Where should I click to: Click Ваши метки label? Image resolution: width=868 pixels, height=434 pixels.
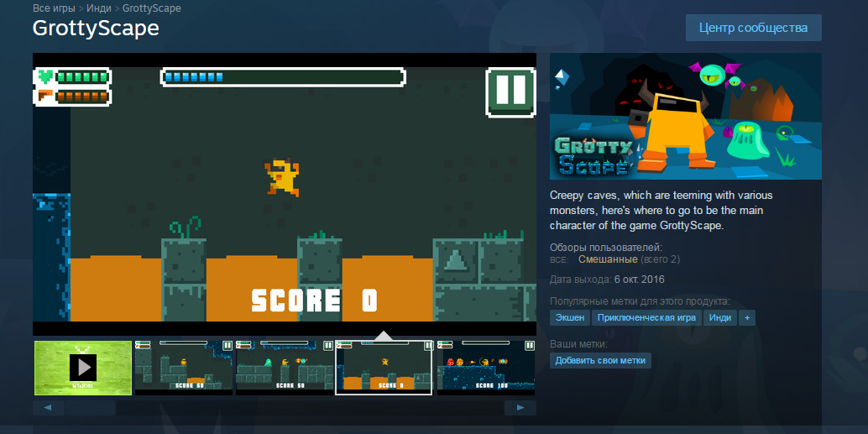pos(578,344)
